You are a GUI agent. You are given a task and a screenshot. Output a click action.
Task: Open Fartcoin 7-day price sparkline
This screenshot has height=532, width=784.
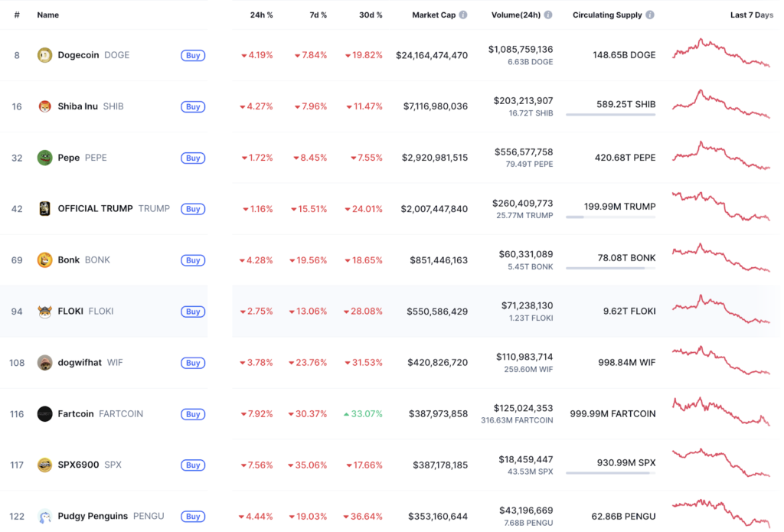point(721,412)
